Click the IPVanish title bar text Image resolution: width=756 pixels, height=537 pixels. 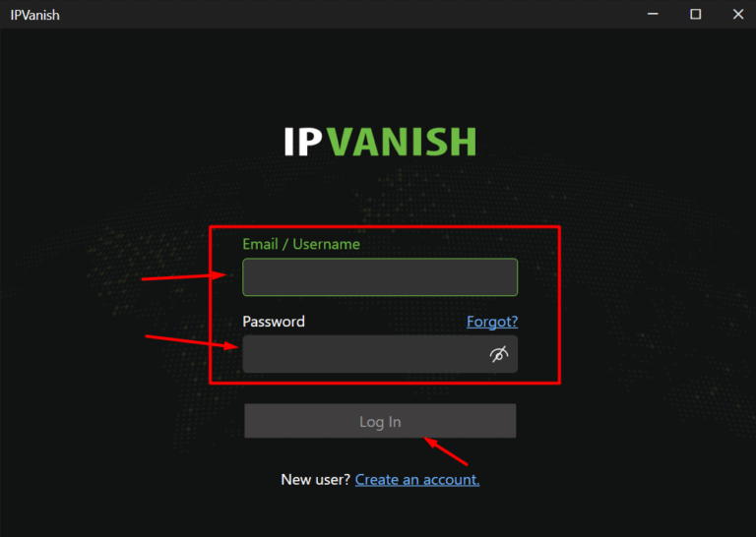click(35, 15)
